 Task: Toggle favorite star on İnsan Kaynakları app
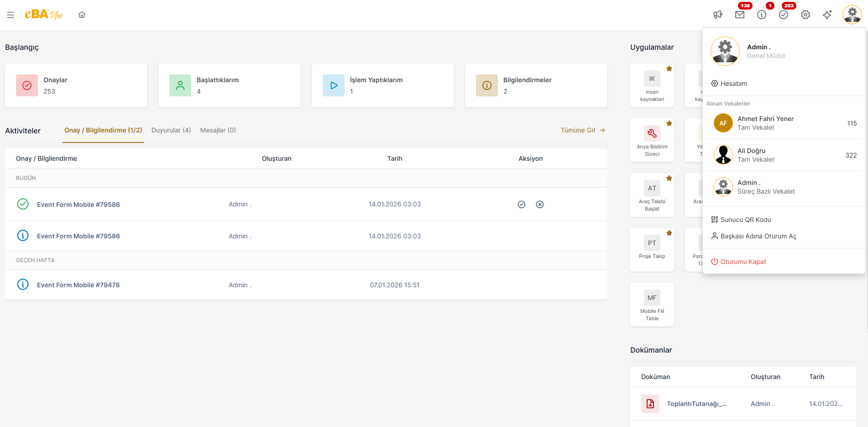pos(669,69)
